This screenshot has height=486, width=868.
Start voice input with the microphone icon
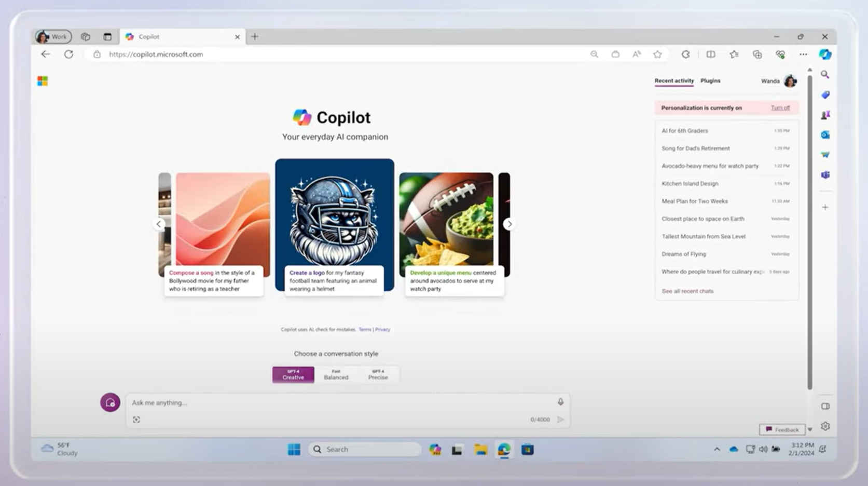coord(560,402)
